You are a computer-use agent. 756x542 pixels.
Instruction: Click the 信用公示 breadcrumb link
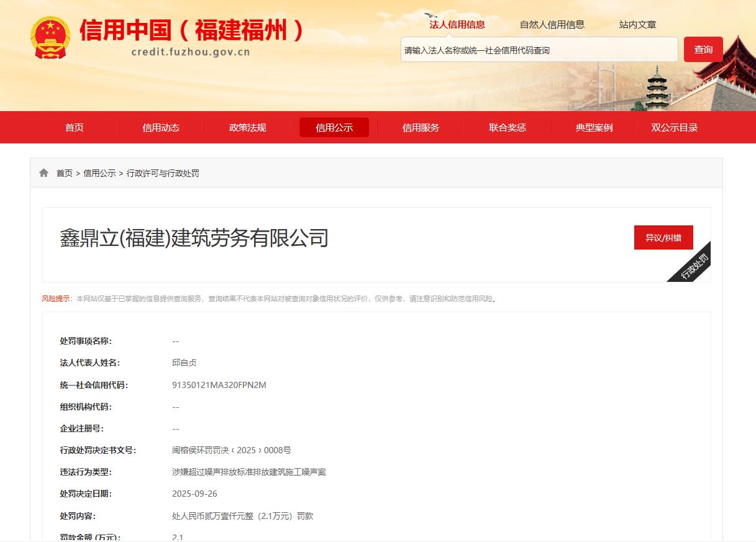tap(99, 173)
